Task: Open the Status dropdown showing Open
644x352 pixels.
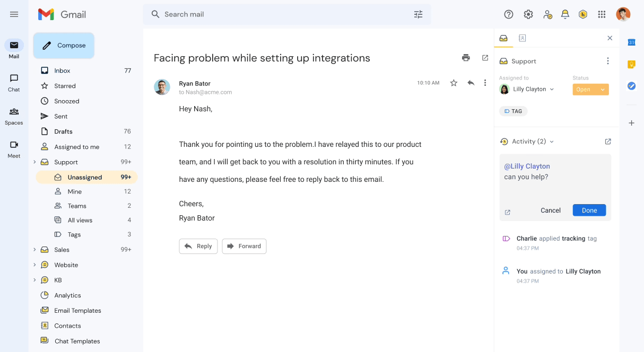Action: pos(590,90)
